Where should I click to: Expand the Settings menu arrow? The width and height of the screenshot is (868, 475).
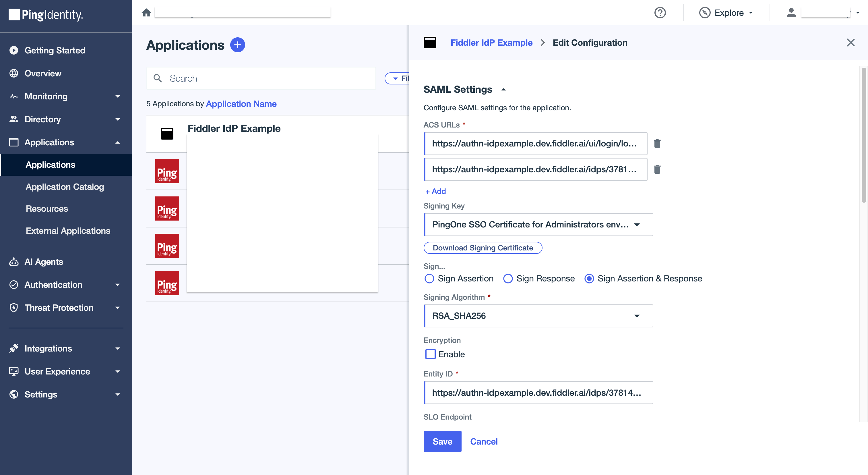[118, 394]
